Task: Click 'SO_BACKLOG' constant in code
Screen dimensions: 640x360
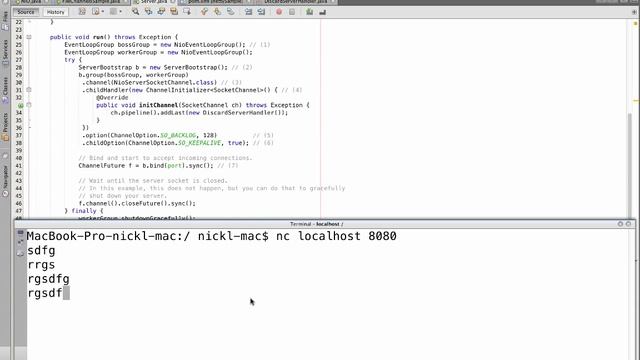Action: (x=178, y=135)
